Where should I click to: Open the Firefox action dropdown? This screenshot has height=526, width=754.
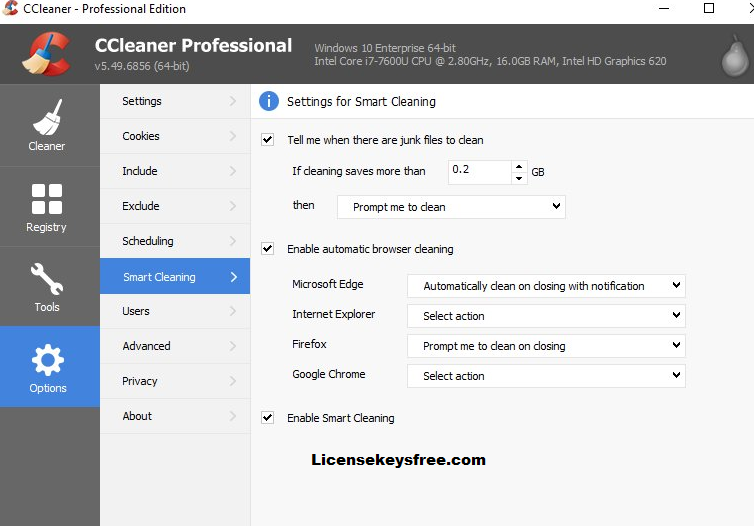click(546, 346)
